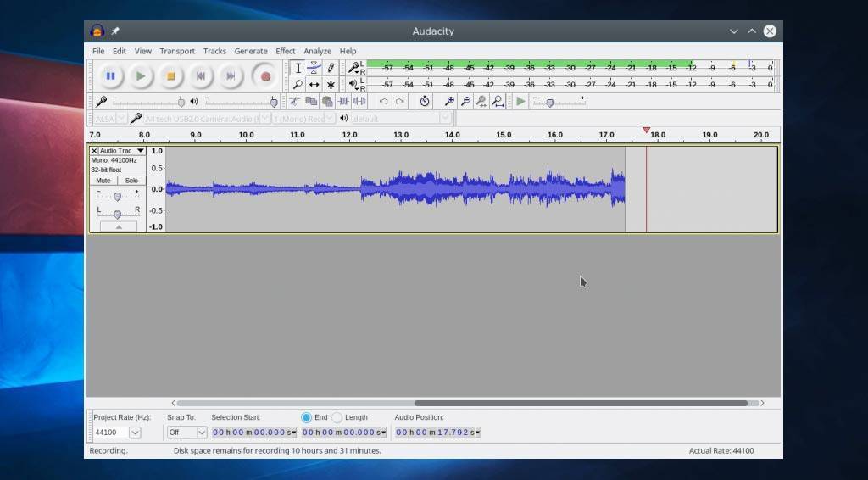Open the Effect menu
868x480 pixels.
click(x=286, y=51)
